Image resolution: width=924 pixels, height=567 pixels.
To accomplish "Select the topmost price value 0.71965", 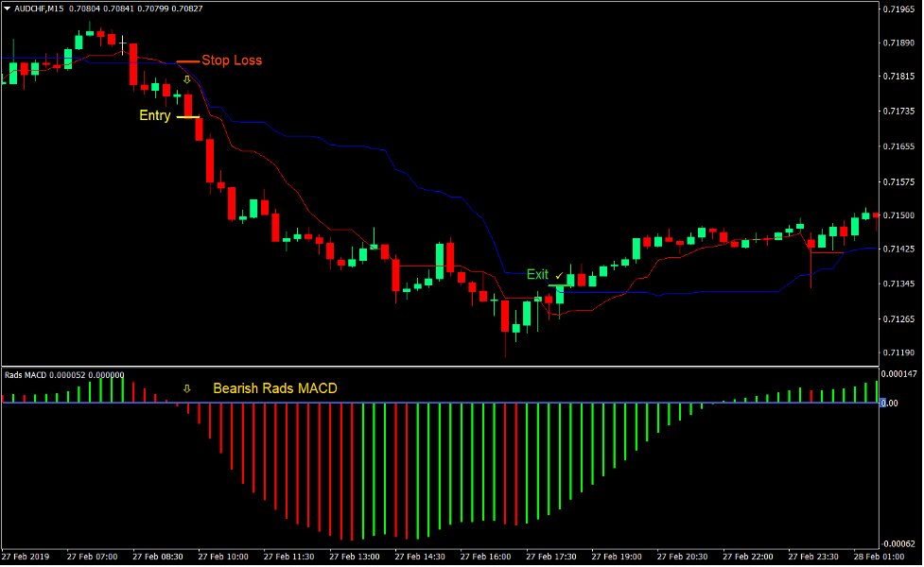I will pyautogui.click(x=898, y=9).
